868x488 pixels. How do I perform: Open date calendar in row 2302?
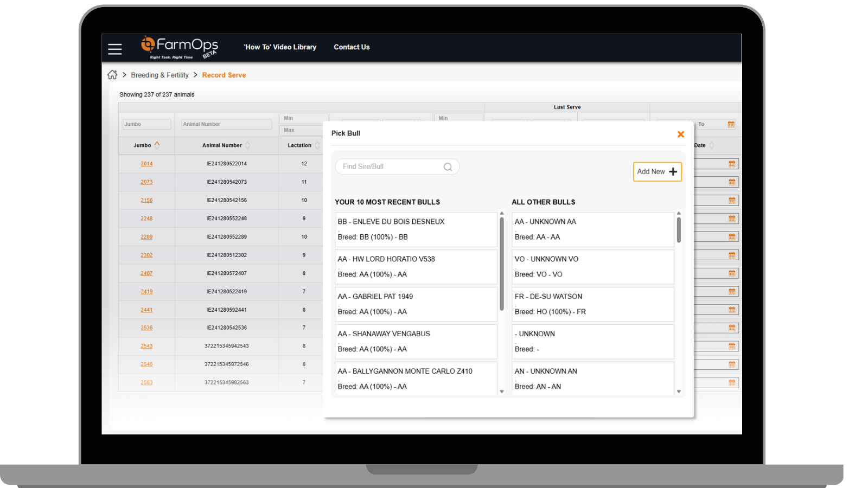732,255
